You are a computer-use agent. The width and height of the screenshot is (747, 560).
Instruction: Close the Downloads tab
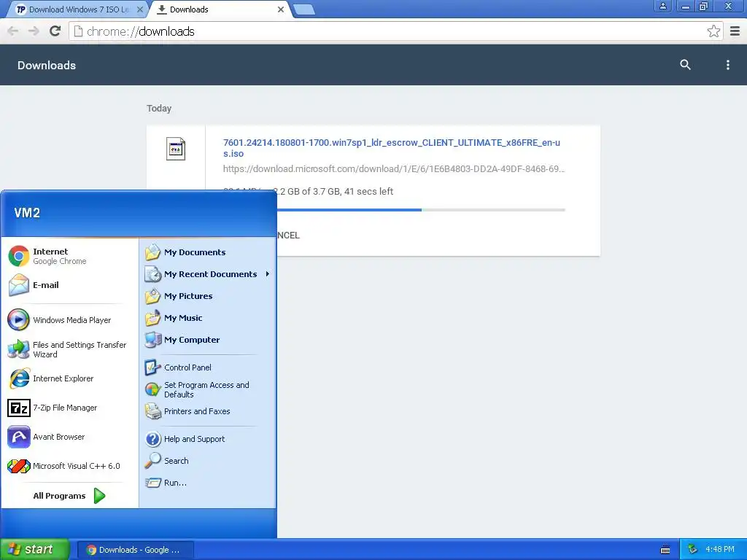click(281, 9)
